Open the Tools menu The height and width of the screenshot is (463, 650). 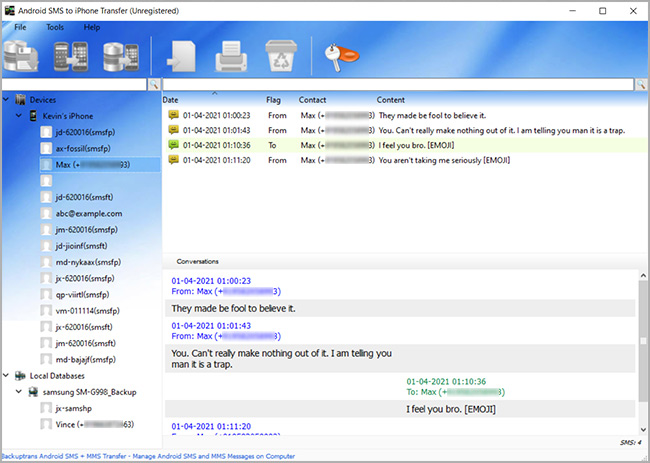point(54,27)
